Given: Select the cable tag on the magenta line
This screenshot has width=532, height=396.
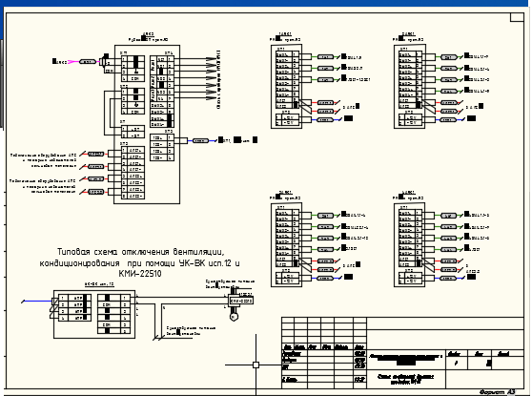Looking at the screenshot, I should [x=87, y=61].
